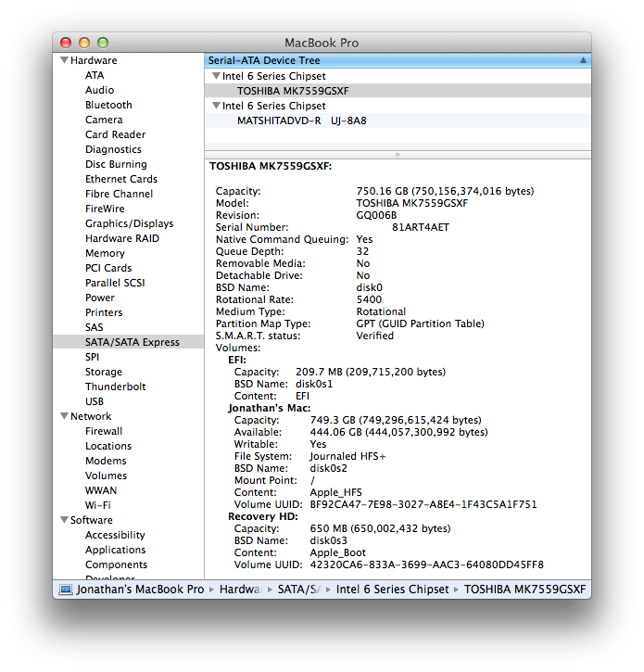Select WWAN under Network
The height and width of the screenshot is (672, 644).
(101, 490)
